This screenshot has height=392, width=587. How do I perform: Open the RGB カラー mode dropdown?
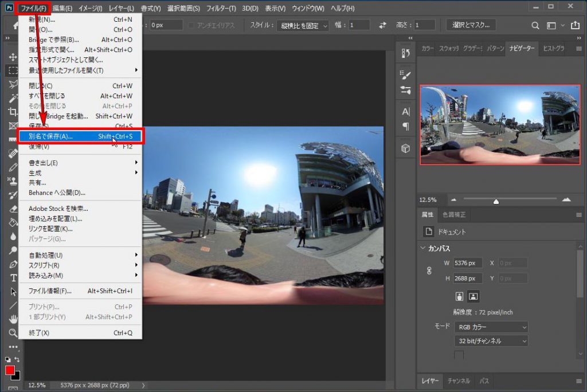click(x=491, y=327)
